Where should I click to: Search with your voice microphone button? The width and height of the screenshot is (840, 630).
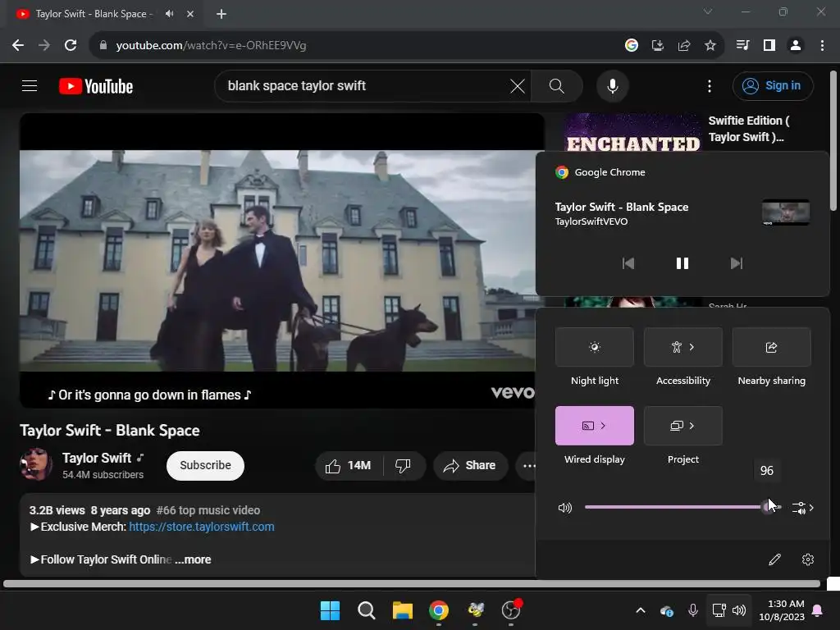click(x=612, y=85)
